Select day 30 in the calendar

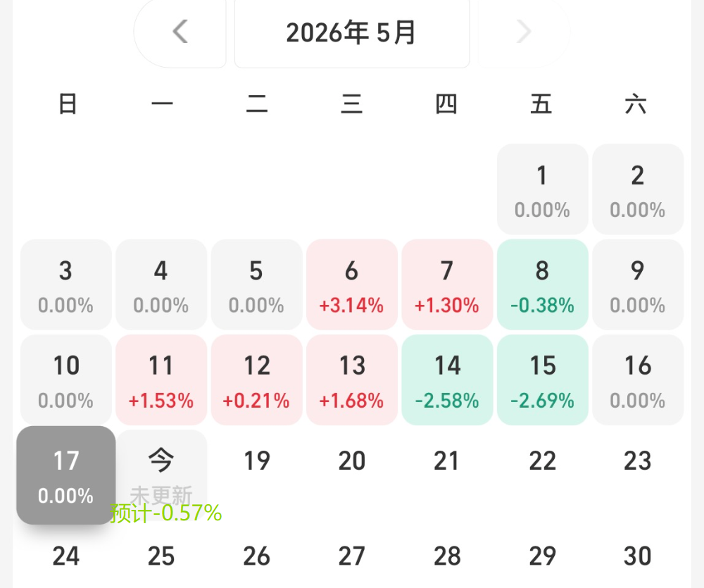click(x=638, y=556)
